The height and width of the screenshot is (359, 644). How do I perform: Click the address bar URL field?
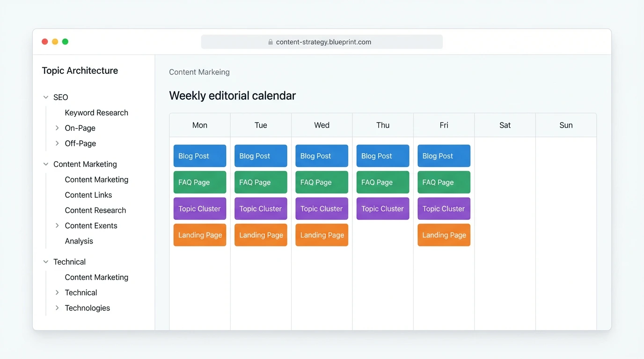click(322, 42)
